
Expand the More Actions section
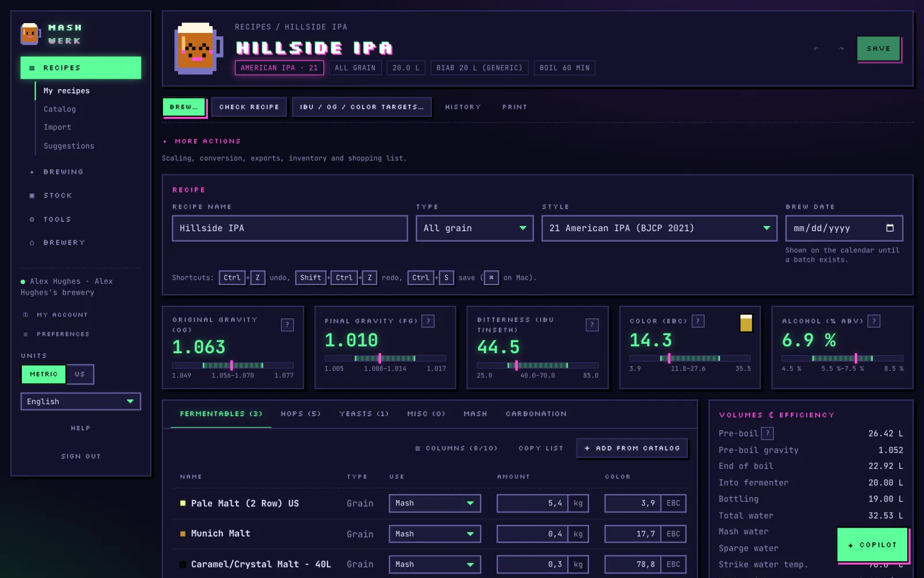click(203, 141)
